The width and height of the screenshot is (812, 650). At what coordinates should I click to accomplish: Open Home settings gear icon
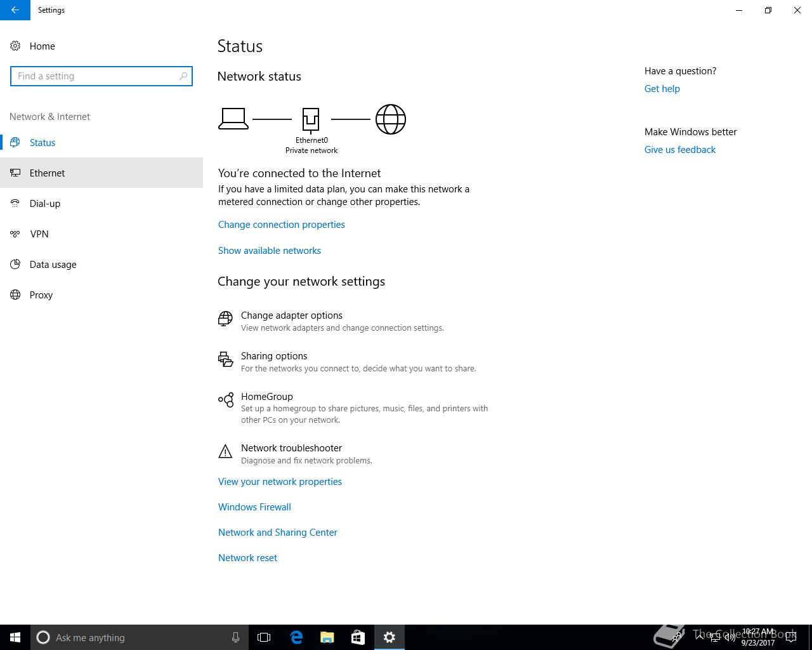coord(15,46)
